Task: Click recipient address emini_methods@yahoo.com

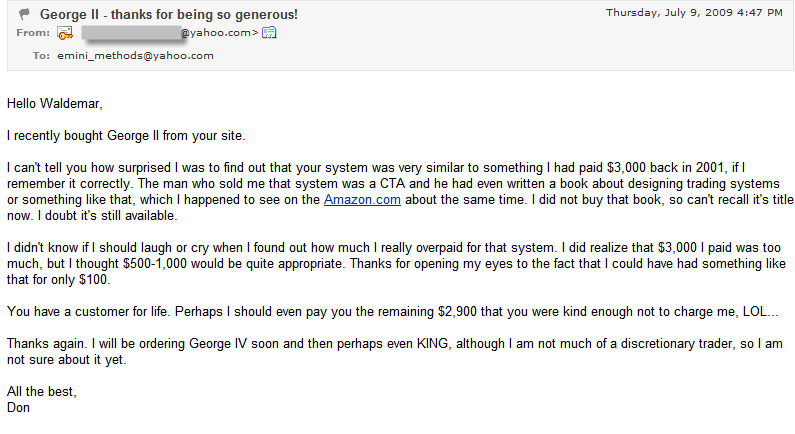Action: tap(135, 56)
